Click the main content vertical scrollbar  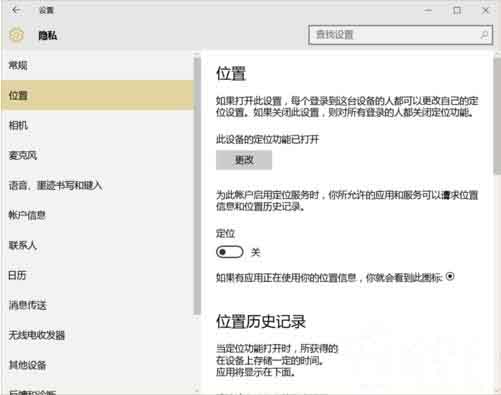pyautogui.click(x=497, y=115)
